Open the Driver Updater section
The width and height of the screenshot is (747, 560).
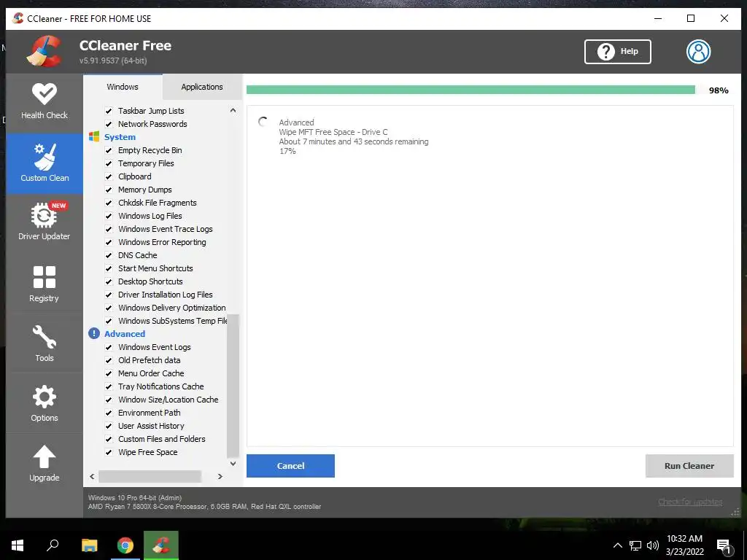(x=44, y=222)
